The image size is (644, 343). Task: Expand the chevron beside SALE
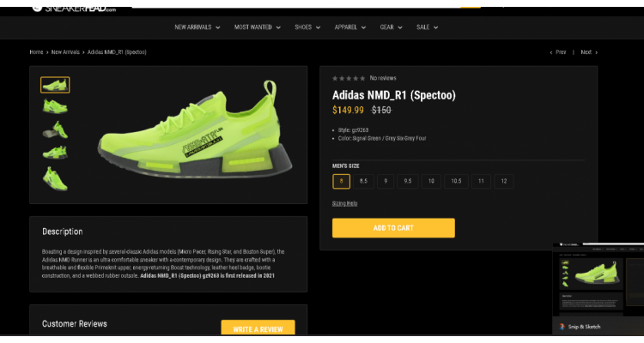435,27
